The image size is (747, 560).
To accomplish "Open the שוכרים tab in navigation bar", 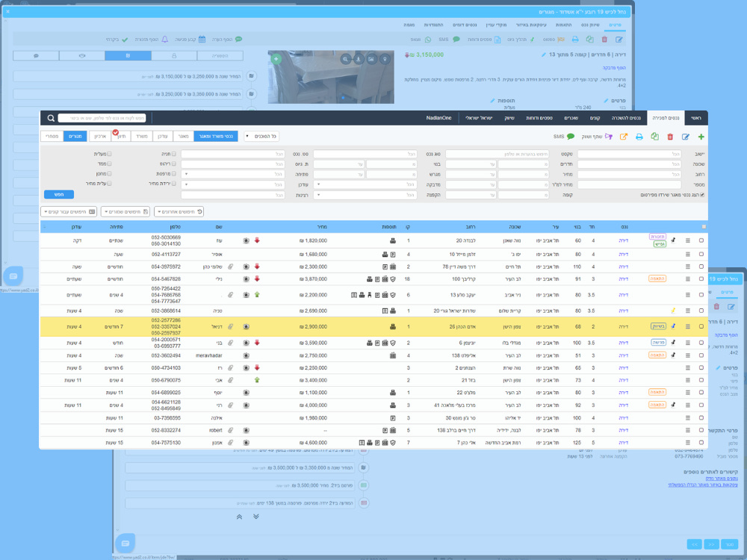I will 571,118.
